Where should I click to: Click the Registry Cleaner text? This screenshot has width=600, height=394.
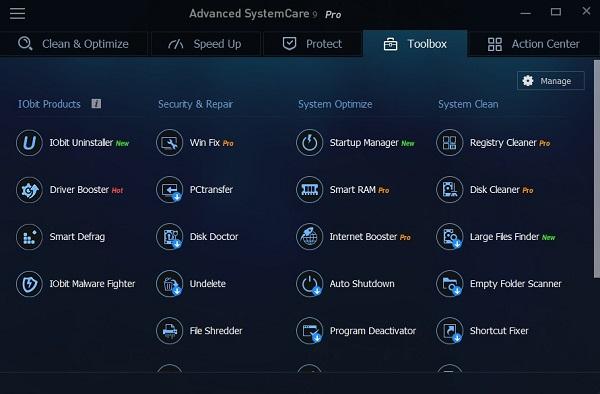[x=503, y=143]
